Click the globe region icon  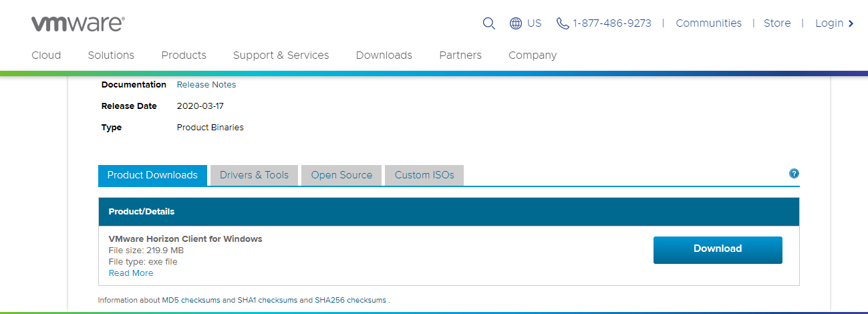(x=516, y=23)
